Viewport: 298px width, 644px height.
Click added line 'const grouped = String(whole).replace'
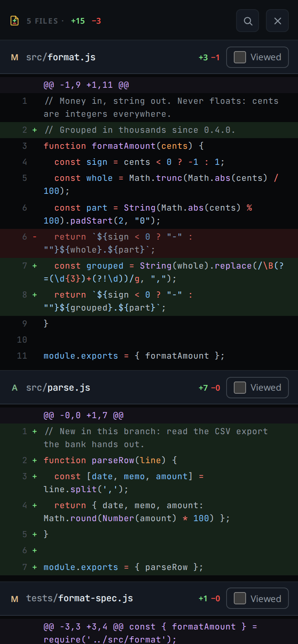149,272
